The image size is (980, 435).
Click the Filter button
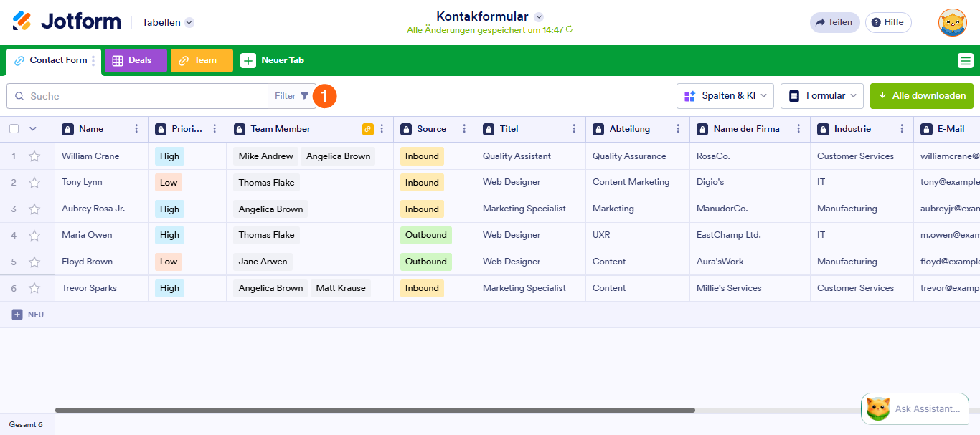point(292,96)
